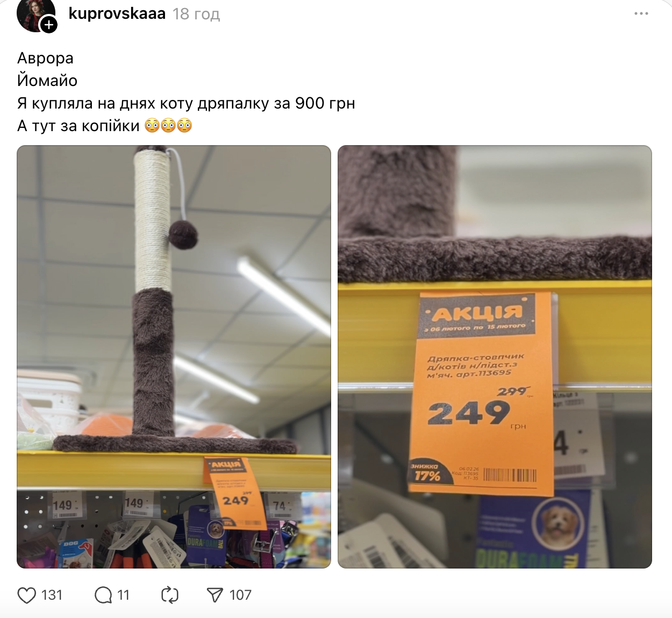Image resolution: width=672 pixels, height=618 pixels.
Task: Click the 17% discount label on tag
Action: click(427, 476)
